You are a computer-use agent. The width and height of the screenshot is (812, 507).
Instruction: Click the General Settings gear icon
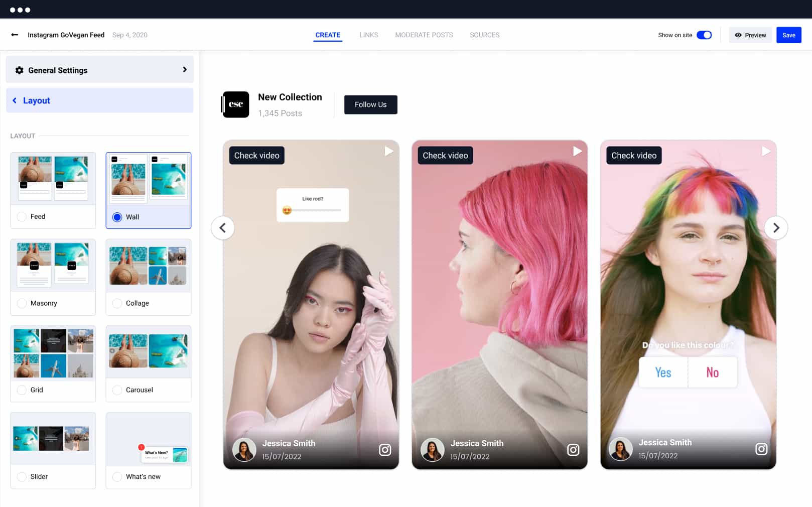pos(20,70)
